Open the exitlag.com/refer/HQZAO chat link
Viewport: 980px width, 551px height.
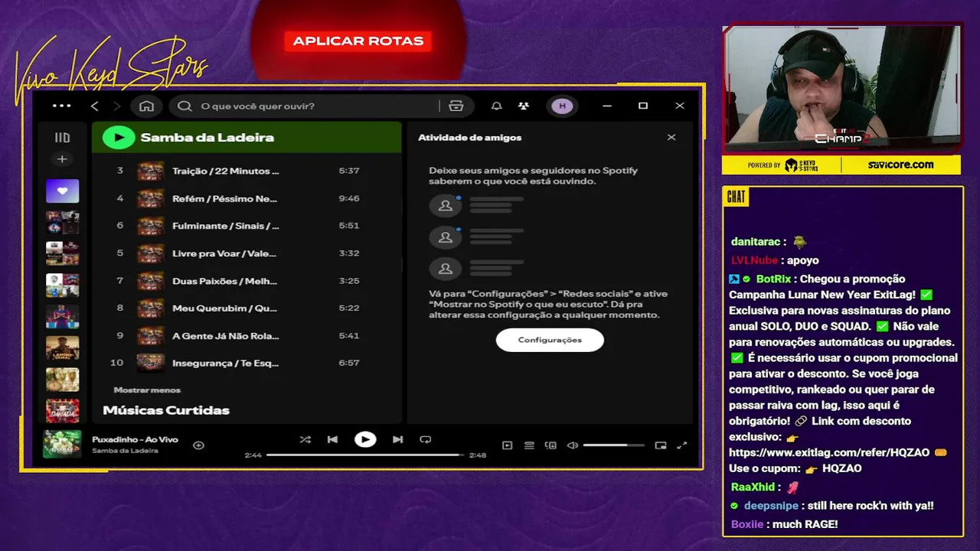[829, 452]
